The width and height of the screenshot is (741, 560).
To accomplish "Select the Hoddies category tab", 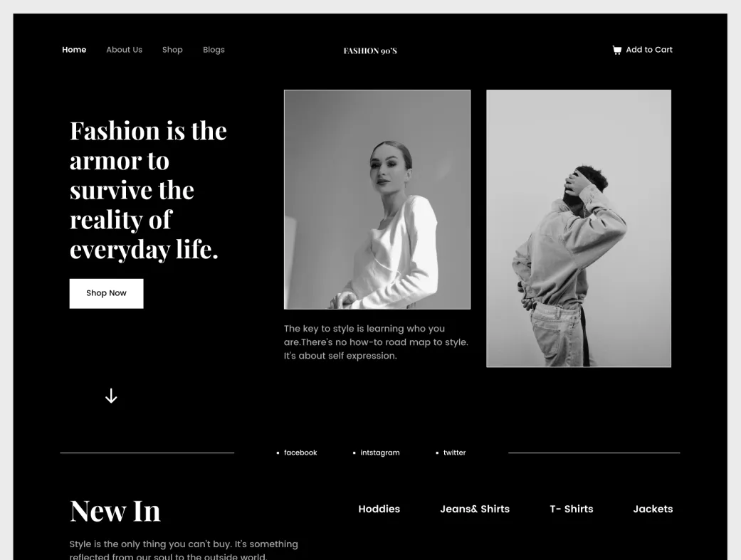I will [379, 509].
